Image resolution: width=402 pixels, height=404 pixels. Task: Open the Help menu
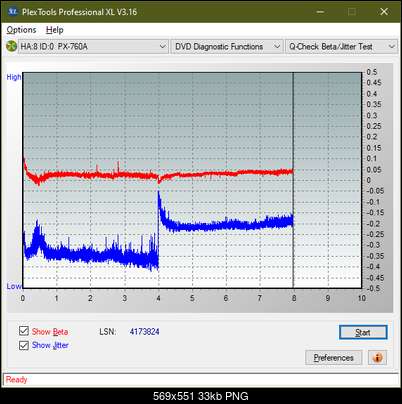tap(54, 30)
